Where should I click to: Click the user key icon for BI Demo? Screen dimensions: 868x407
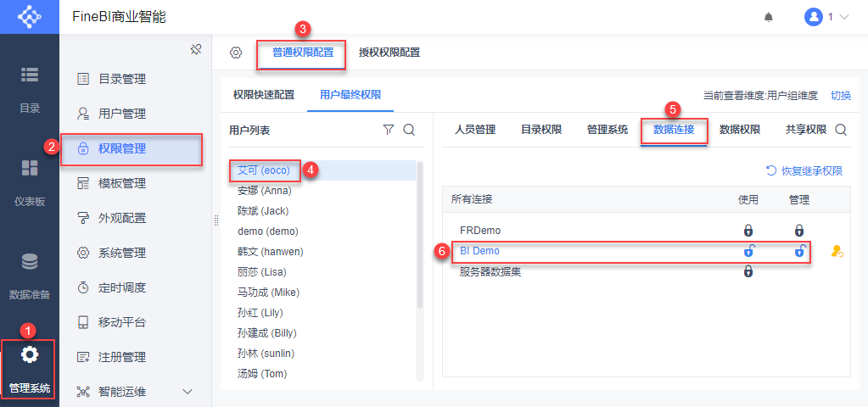click(837, 251)
